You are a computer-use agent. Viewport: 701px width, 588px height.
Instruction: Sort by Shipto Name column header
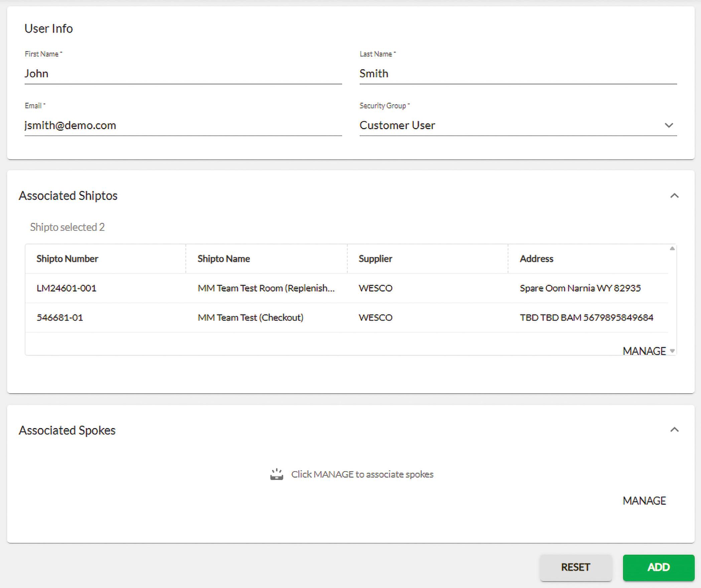(224, 259)
